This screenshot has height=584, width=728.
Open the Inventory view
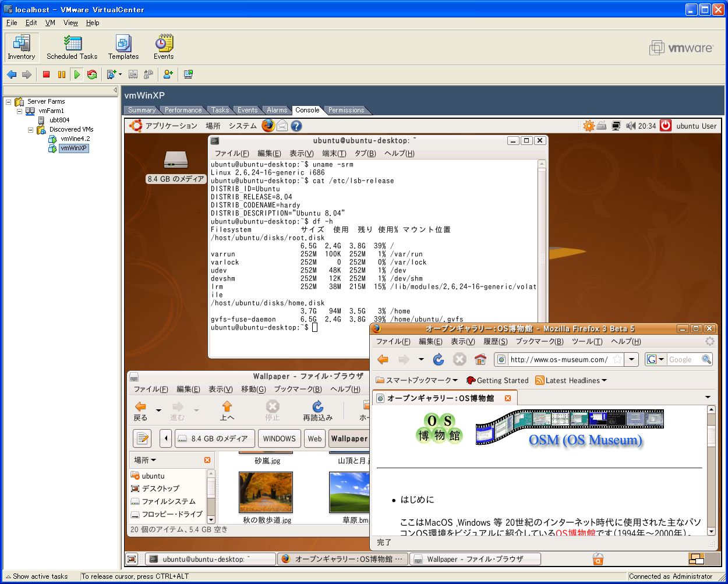click(x=22, y=48)
